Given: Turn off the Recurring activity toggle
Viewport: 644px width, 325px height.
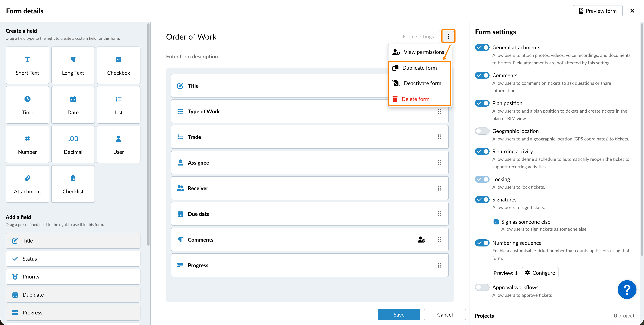Looking at the screenshot, I should (x=482, y=151).
